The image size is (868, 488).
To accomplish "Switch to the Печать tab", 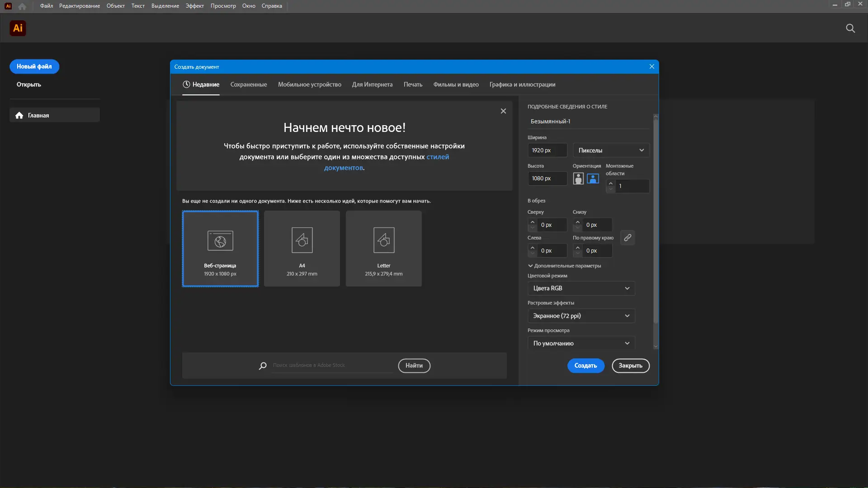I will coord(413,84).
